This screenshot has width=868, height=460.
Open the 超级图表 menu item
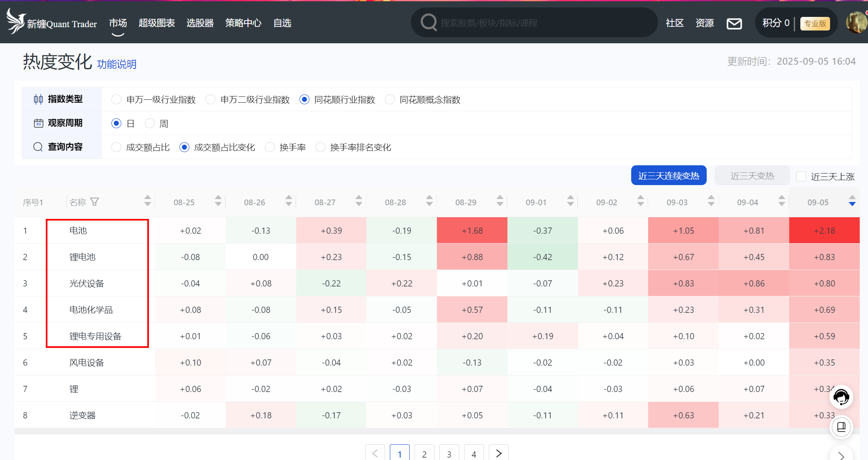pos(156,23)
